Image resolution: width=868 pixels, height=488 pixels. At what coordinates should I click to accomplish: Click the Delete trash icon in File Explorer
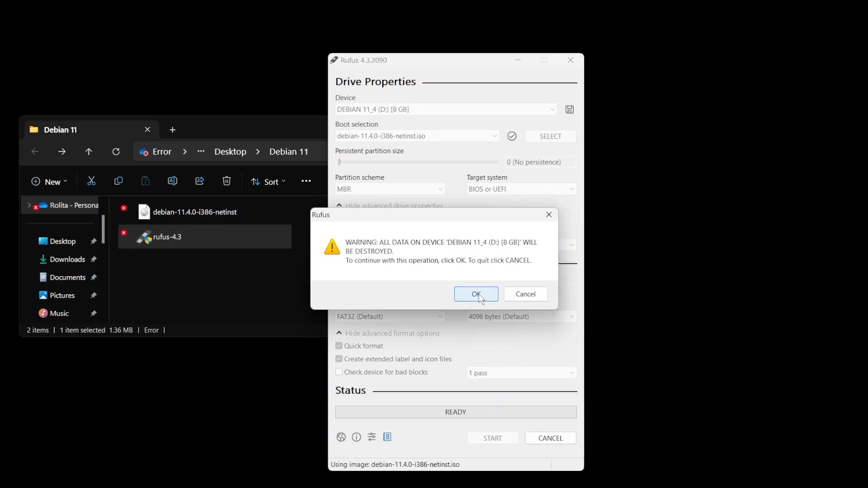[x=226, y=181]
